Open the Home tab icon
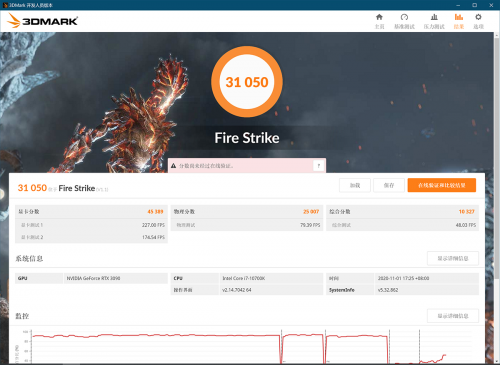Screen dimensions: 500x365 [379, 17]
